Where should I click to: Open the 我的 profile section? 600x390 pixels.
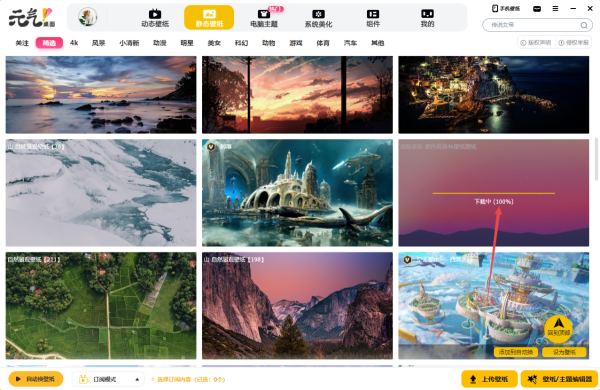click(x=427, y=18)
